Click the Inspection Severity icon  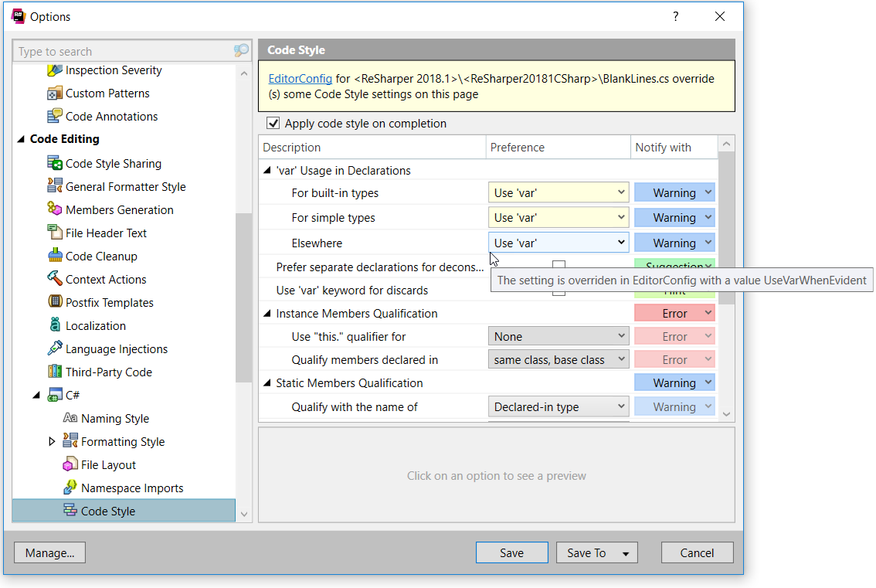tap(55, 70)
